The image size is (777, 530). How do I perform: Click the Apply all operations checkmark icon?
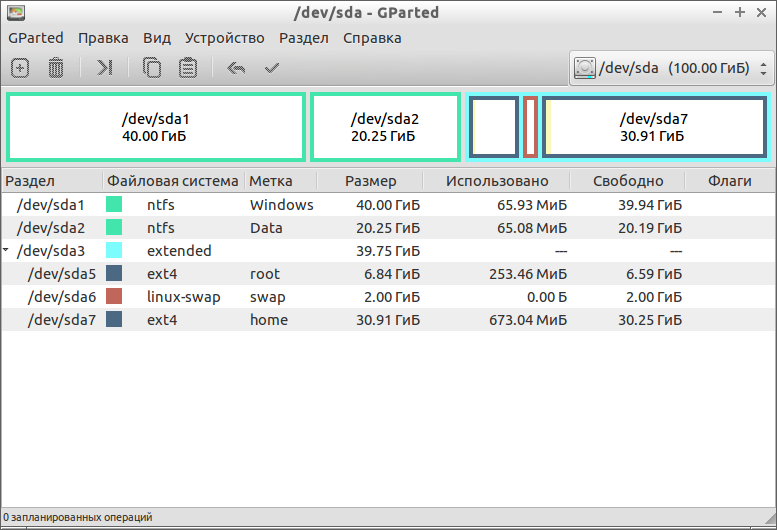coord(272,68)
